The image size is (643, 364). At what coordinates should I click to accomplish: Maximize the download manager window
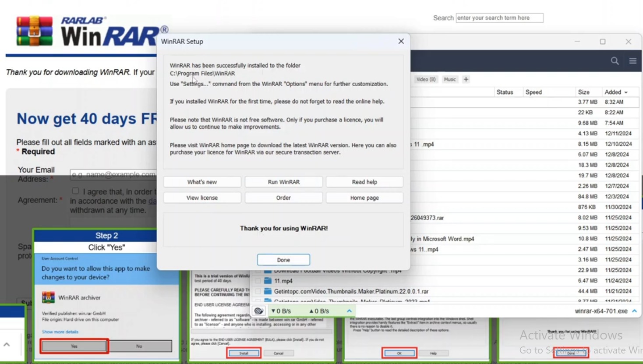pyautogui.click(x=603, y=42)
